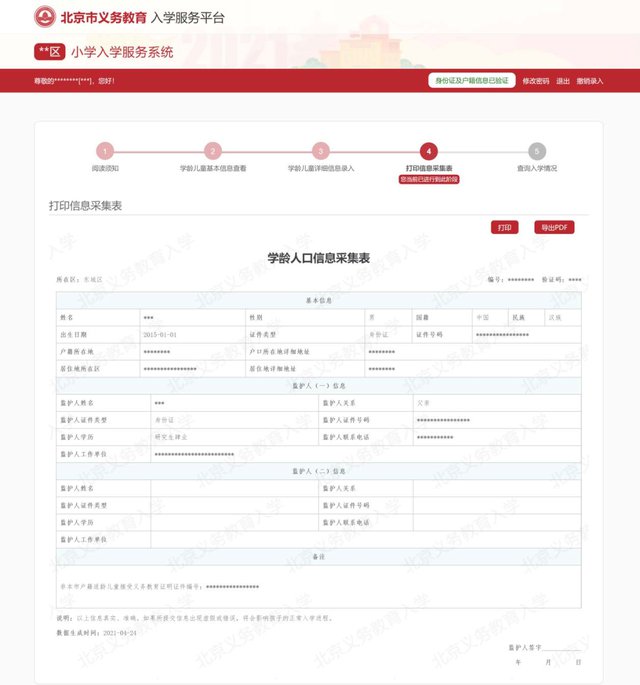Click the 导出PDF button
This screenshot has height=685, width=640.
tap(554, 228)
